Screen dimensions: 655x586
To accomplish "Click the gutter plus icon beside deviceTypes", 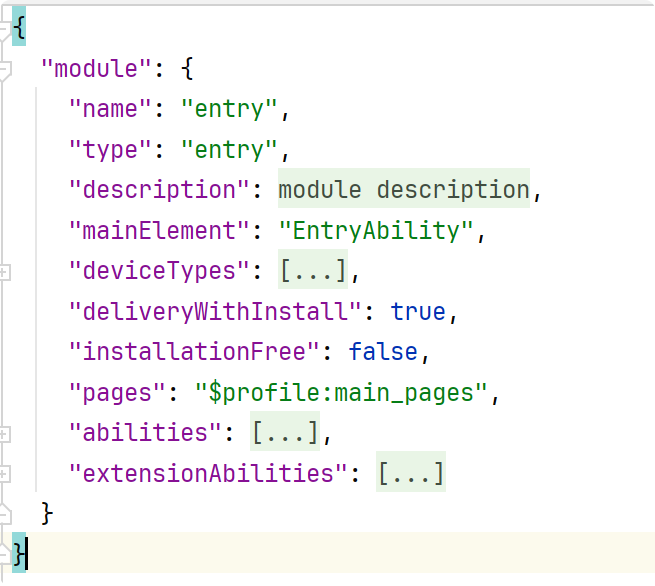I will pyautogui.click(x=3, y=272).
